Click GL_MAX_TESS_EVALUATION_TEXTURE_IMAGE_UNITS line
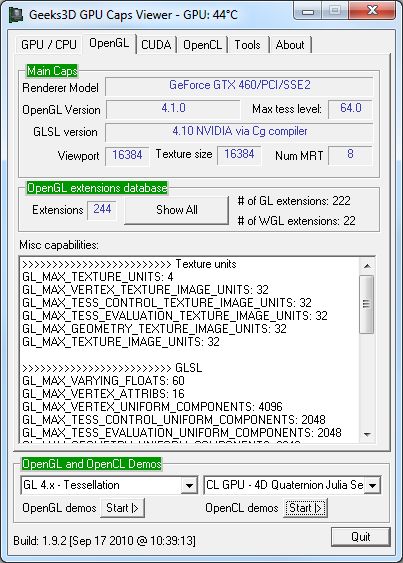The image size is (403, 563). 175,316
